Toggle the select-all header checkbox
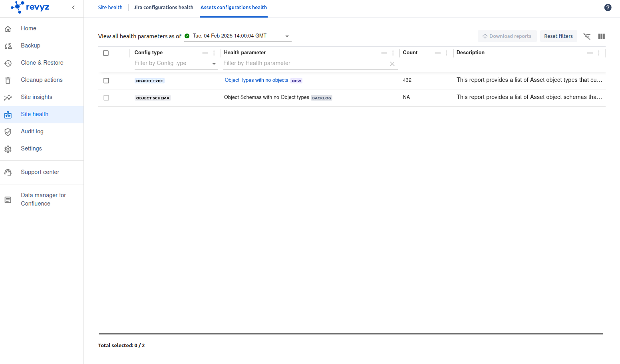Image resolution: width=620 pixels, height=364 pixels. (106, 53)
